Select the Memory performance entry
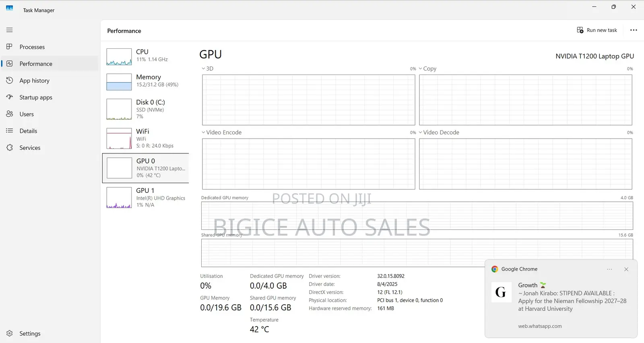Screen dimensions: 644x343 pos(146,82)
